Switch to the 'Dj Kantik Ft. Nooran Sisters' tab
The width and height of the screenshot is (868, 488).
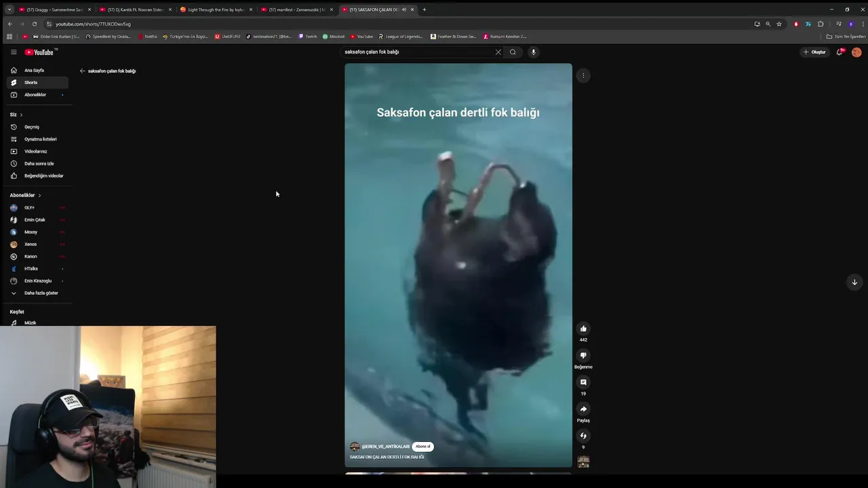click(135, 9)
